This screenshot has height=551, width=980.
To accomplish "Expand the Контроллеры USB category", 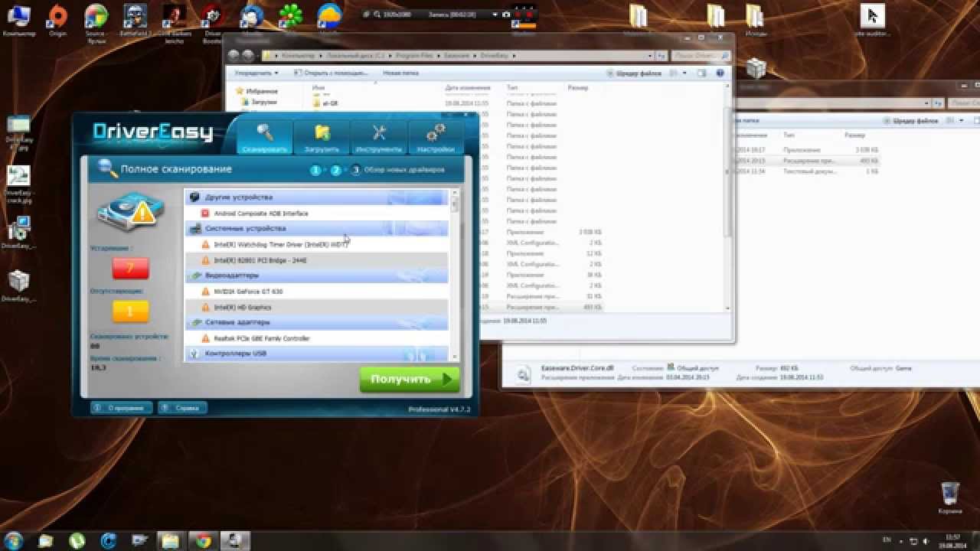I will coord(316,354).
